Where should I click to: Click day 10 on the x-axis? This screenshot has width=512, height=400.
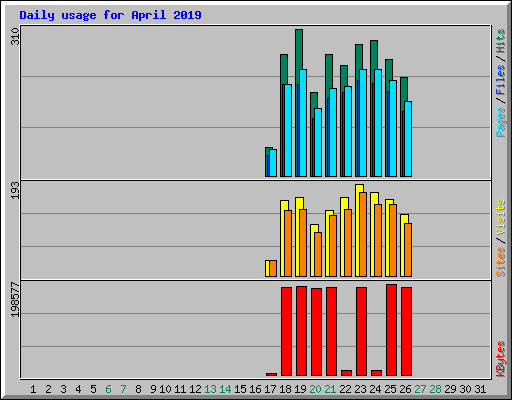pyautogui.click(x=165, y=389)
